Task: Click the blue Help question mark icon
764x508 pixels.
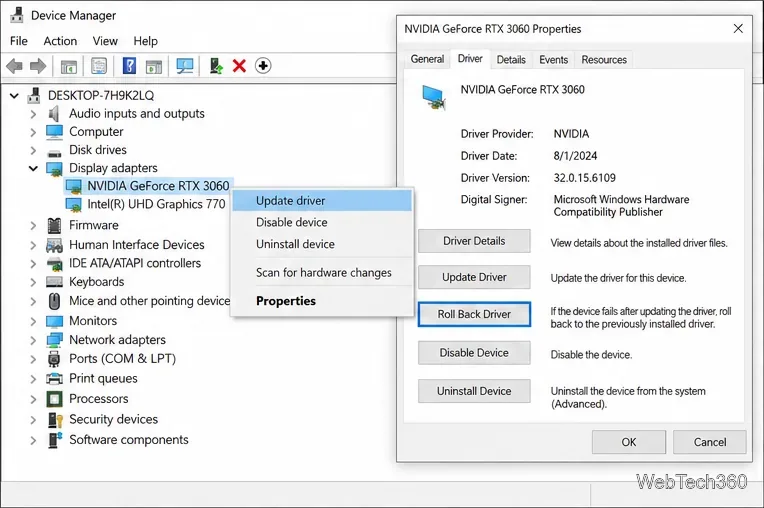Action: (129, 66)
